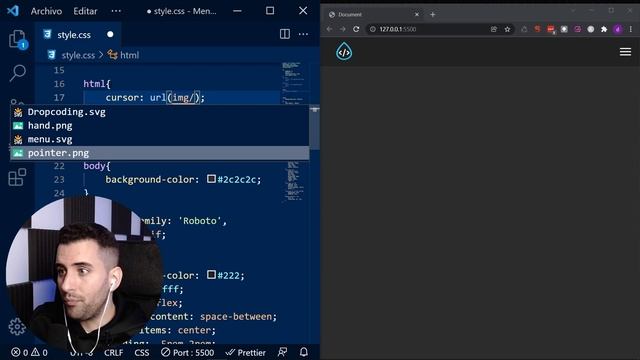Go forward in the browser window

click(x=342, y=29)
